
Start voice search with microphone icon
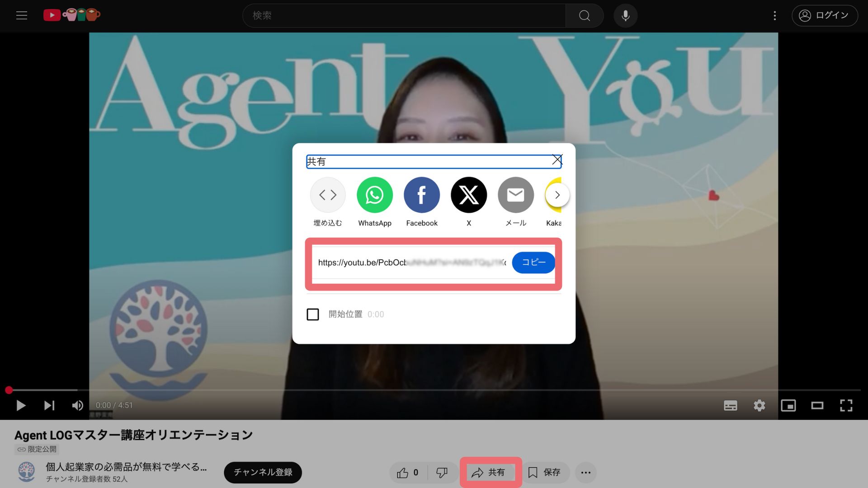[625, 15]
